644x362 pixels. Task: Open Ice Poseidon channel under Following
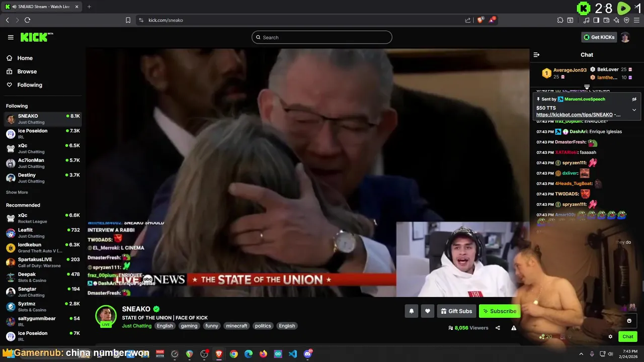pyautogui.click(x=43, y=134)
